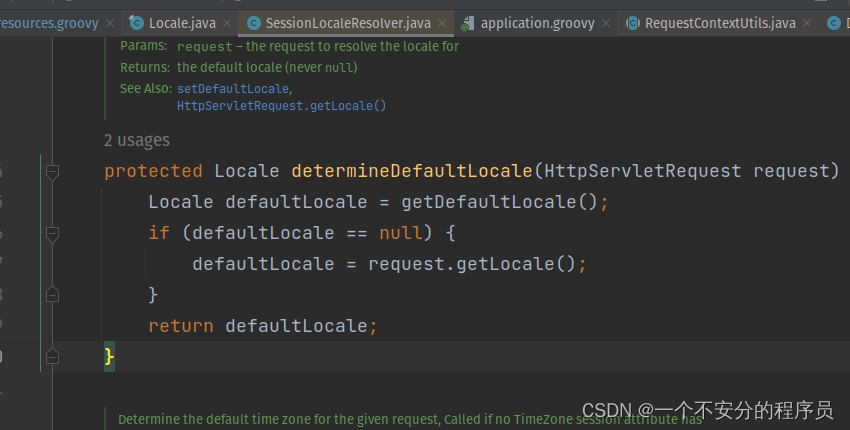Image resolution: width=850 pixels, height=430 pixels.
Task: Click the SessionLocaleResolver.java class icon
Action: pos(254,23)
